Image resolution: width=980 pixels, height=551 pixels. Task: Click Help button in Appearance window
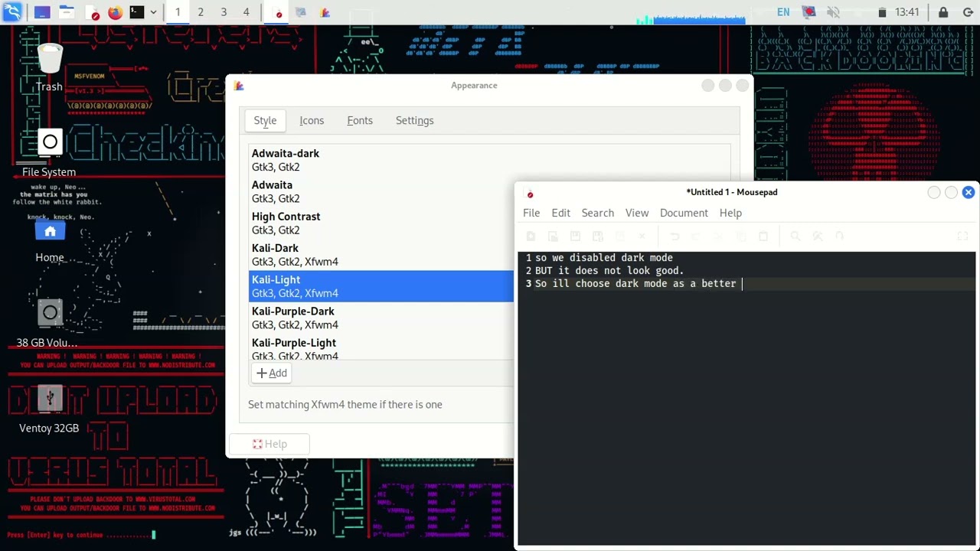point(269,444)
